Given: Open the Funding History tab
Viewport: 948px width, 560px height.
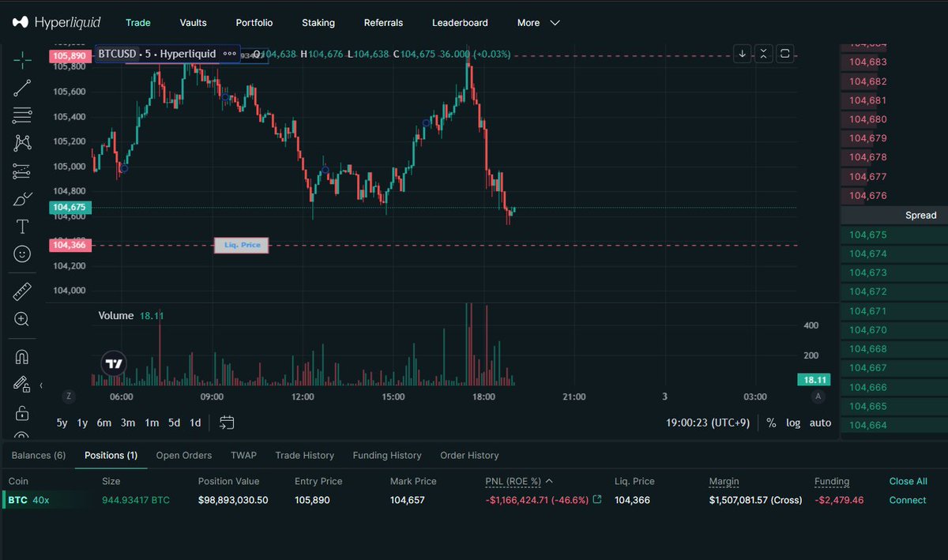Looking at the screenshot, I should 387,455.
